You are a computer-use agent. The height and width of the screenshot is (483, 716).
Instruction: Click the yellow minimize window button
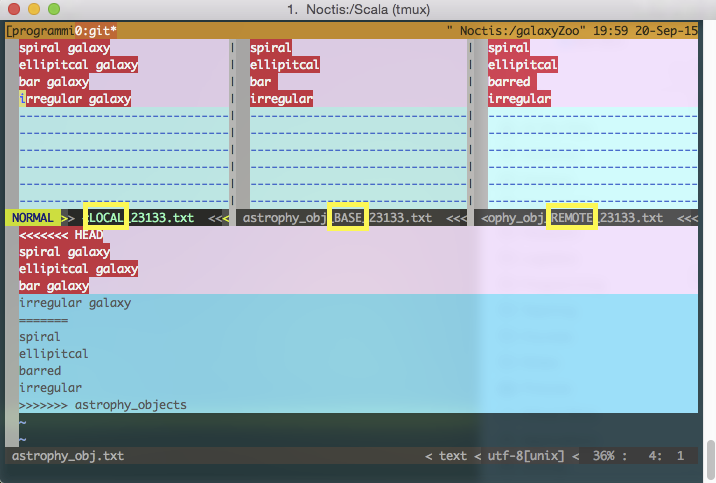33,10
